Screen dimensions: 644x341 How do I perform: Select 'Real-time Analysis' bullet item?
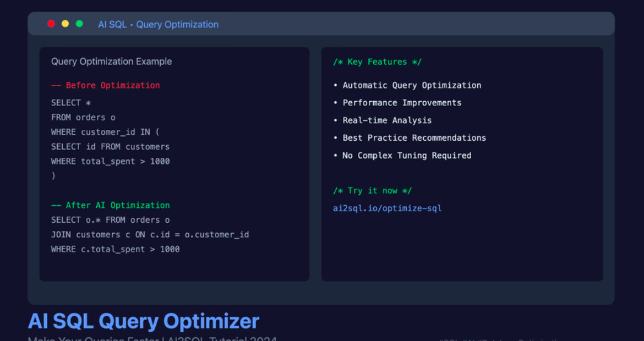(386, 120)
